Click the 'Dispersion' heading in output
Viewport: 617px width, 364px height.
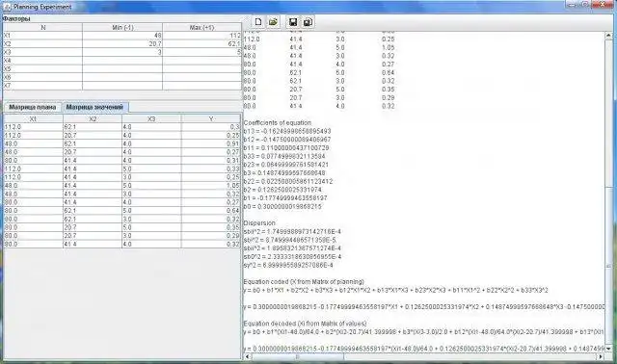259,222
